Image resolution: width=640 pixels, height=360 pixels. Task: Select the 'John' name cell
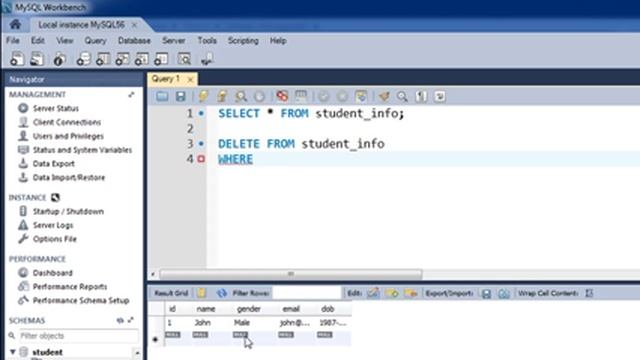[202, 322]
